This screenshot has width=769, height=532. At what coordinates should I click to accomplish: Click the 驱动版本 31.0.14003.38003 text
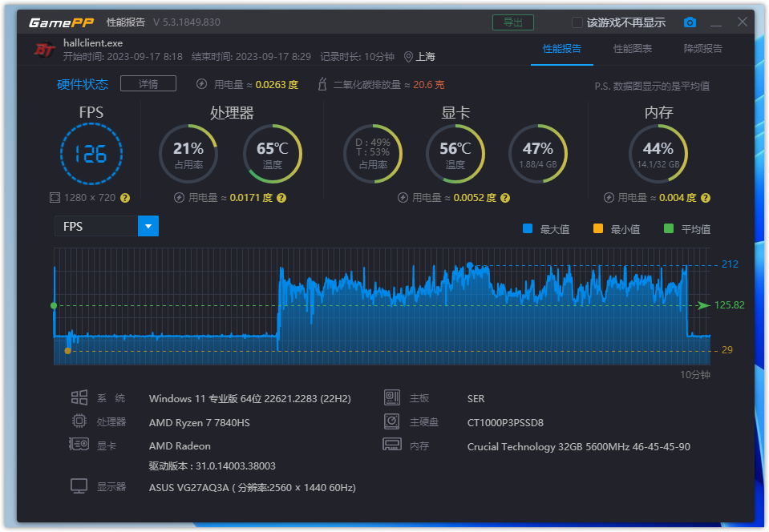212,465
